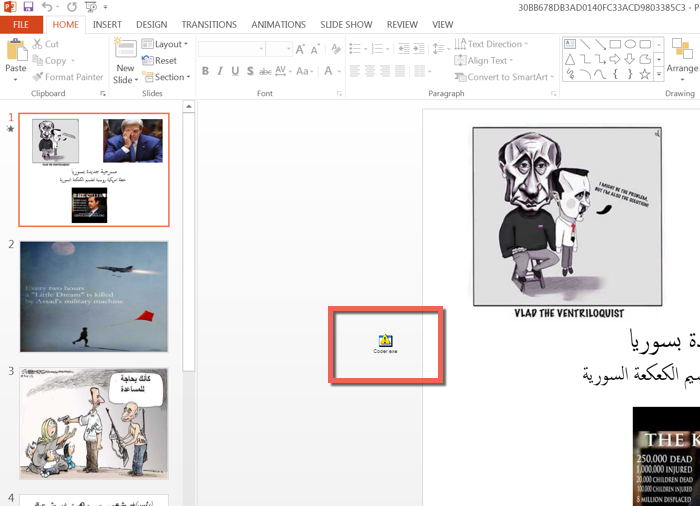Viewport: 700px width, 506px height.
Task: Open Clipboard pane dialog launcher
Action: 103,93
